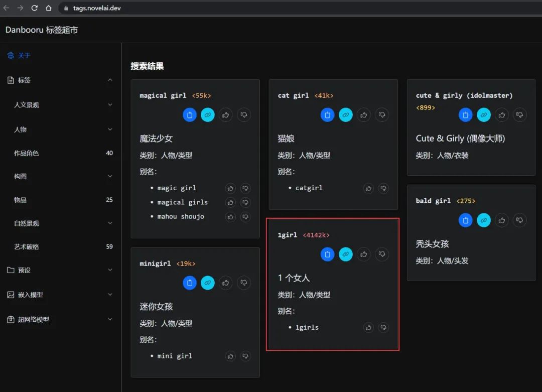Image resolution: width=542 pixels, height=392 pixels.
Task: Go to browser home page
Action: 49,8
